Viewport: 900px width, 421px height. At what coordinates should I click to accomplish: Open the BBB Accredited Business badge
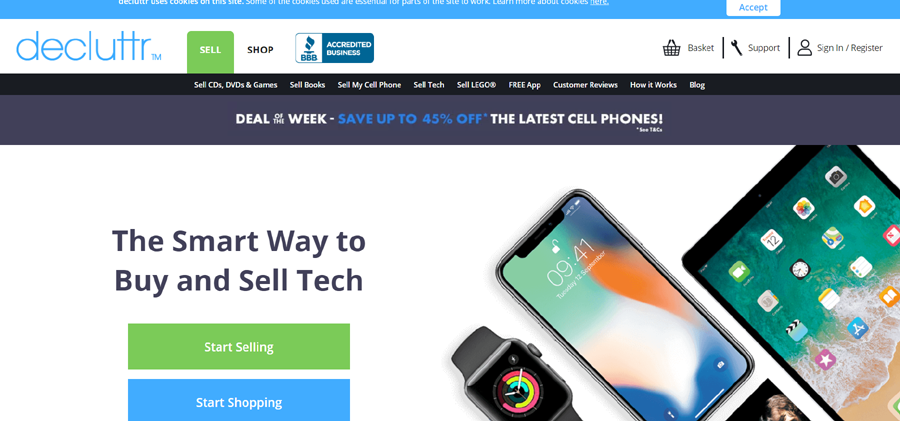click(x=334, y=48)
